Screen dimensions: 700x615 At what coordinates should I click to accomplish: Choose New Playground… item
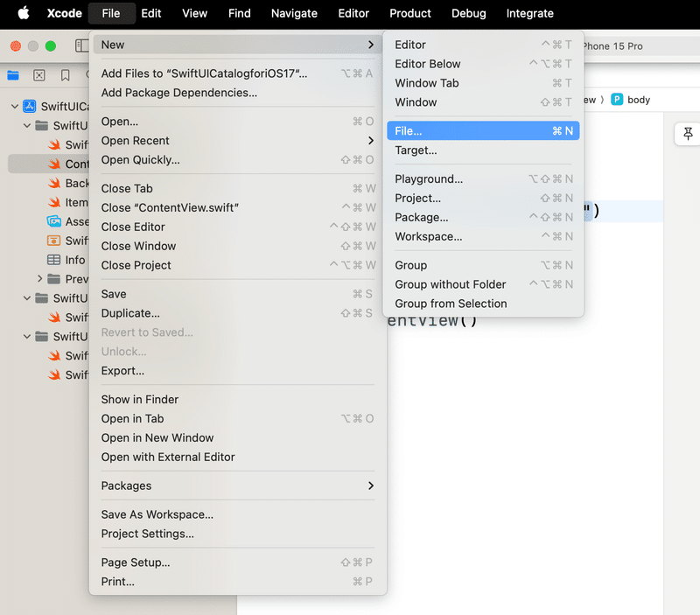(483, 179)
